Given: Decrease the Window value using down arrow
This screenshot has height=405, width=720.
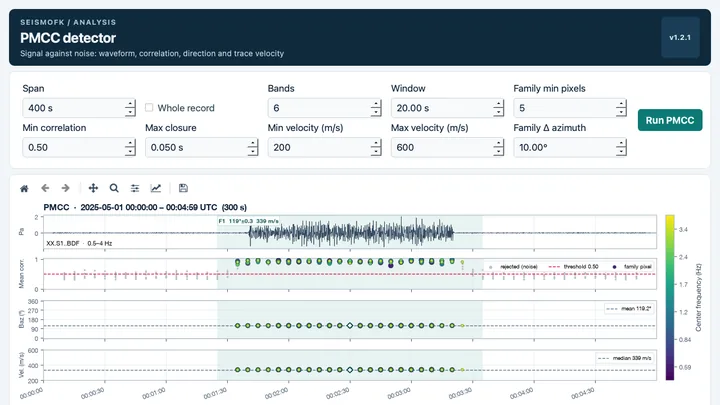Looking at the screenshot, I should (498, 112).
